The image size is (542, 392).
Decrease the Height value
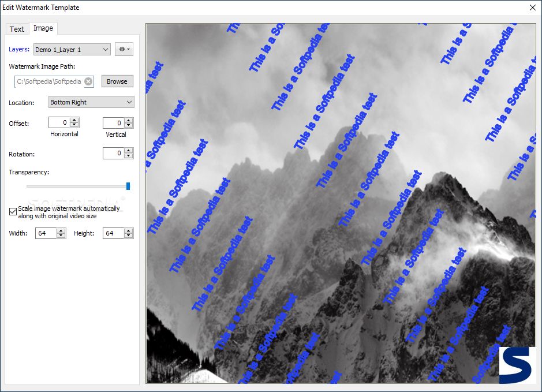pyautogui.click(x=127, y=236)
